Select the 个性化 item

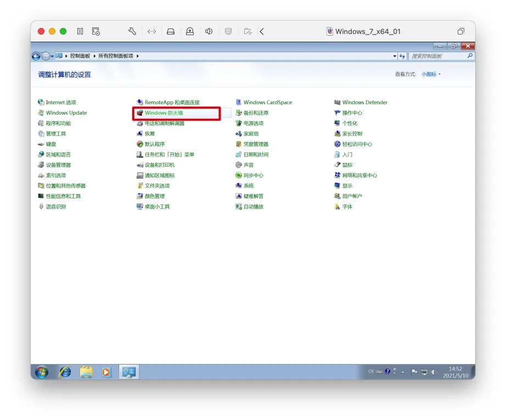346,123
